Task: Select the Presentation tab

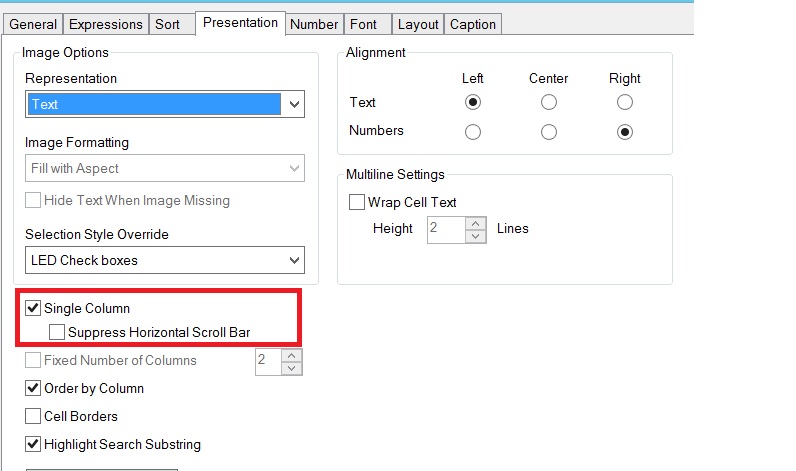Action: click(240, 23)
